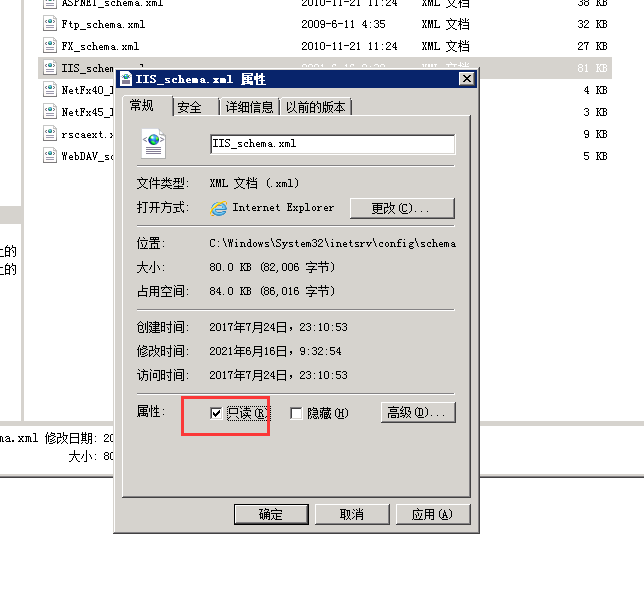The height and width of the screenshot is (609, 644).
Task: Click the NetFx45 file icon
Action: point(50,111)
